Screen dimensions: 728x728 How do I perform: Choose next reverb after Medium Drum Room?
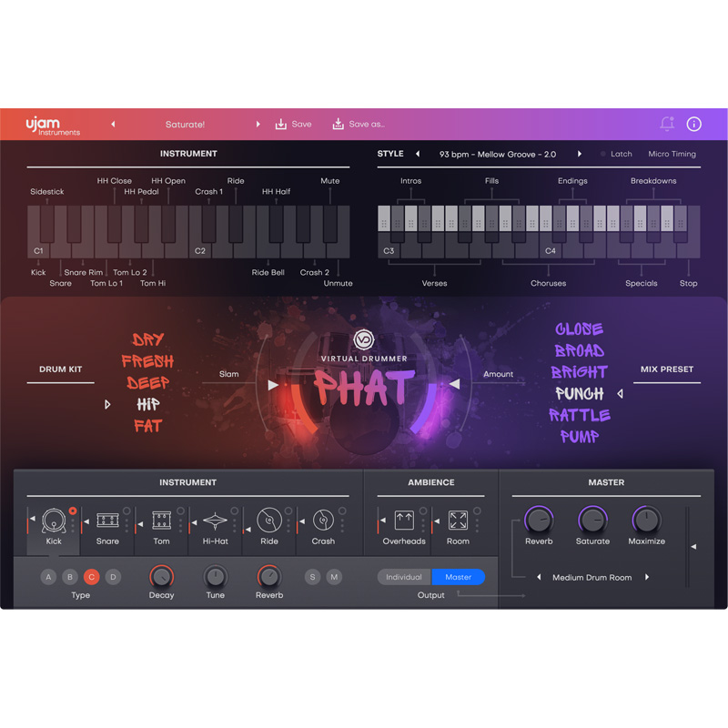[647, 577]
